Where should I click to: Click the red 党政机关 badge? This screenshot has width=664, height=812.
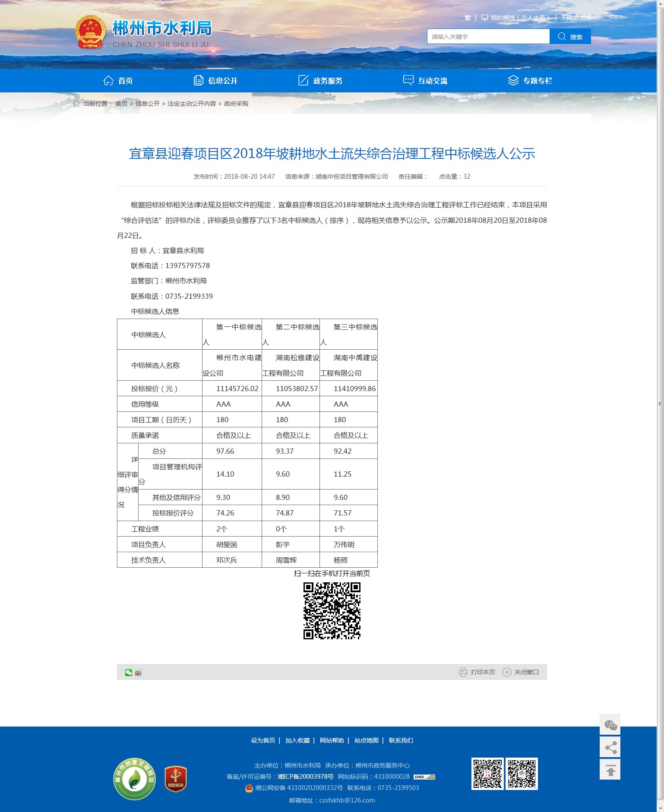coord(176,779)
